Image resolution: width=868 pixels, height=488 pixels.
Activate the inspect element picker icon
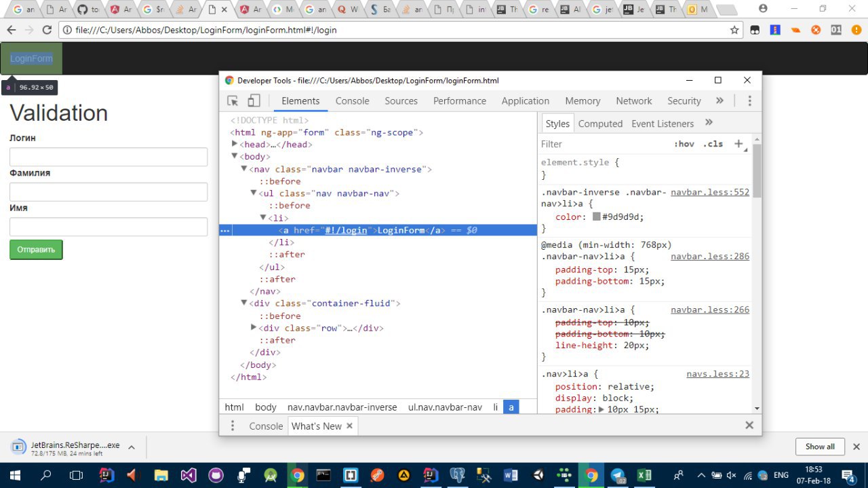[233, 101]
